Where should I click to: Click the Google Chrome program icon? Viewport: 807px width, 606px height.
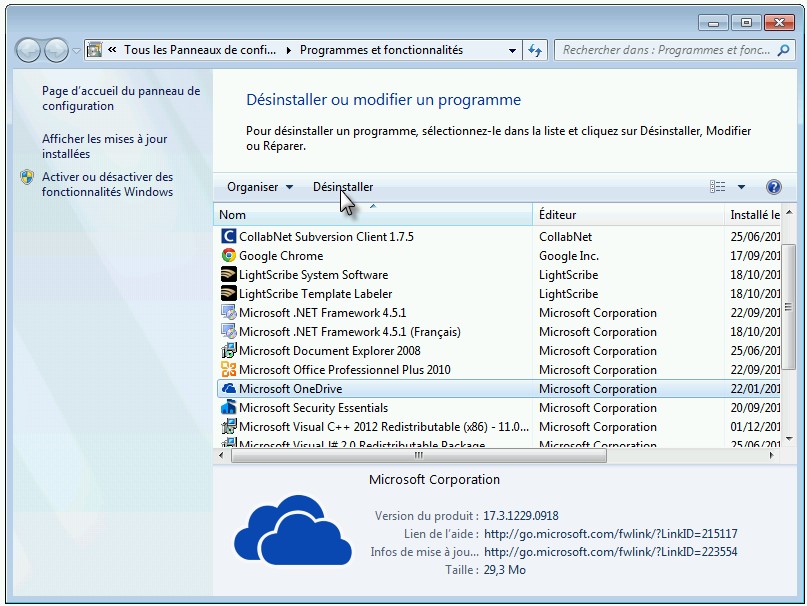[x=228, y=256]
